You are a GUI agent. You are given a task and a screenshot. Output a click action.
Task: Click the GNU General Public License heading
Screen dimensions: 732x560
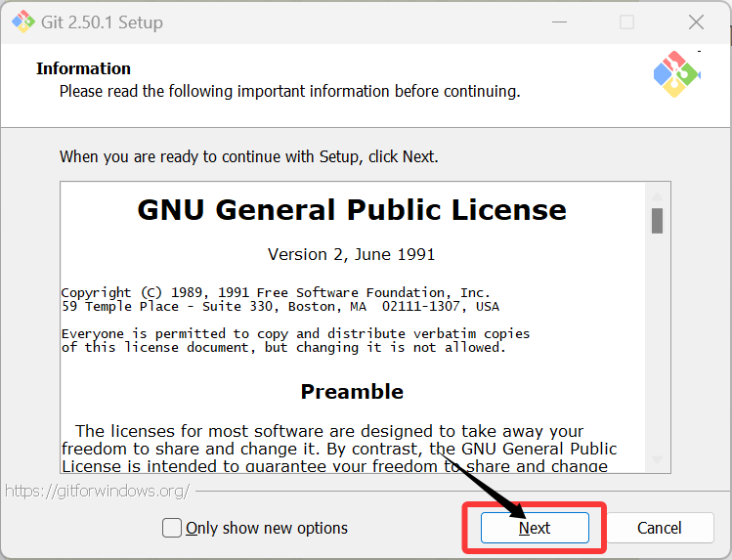351,210
